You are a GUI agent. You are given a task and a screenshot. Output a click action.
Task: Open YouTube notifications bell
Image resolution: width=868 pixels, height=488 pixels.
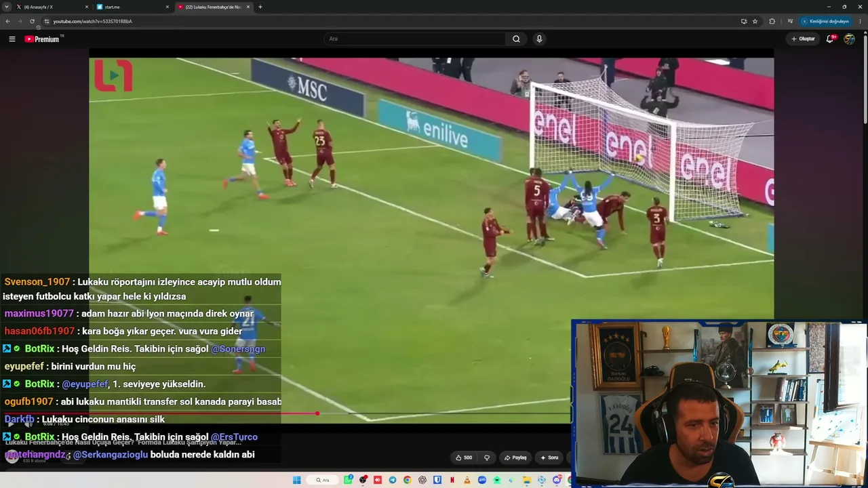[x=830, y=39]
